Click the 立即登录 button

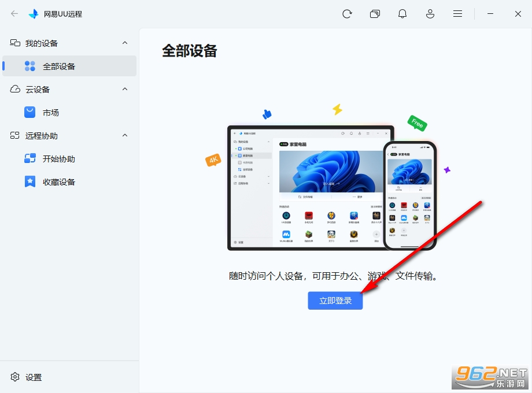point(335,301)
